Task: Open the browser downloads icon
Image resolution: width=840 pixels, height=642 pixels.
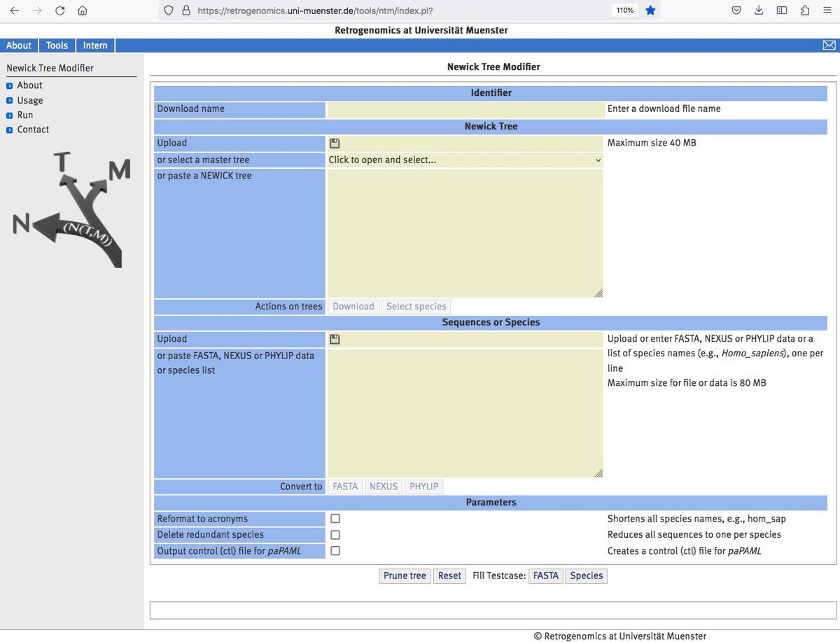Action: [x=759, y=11]
